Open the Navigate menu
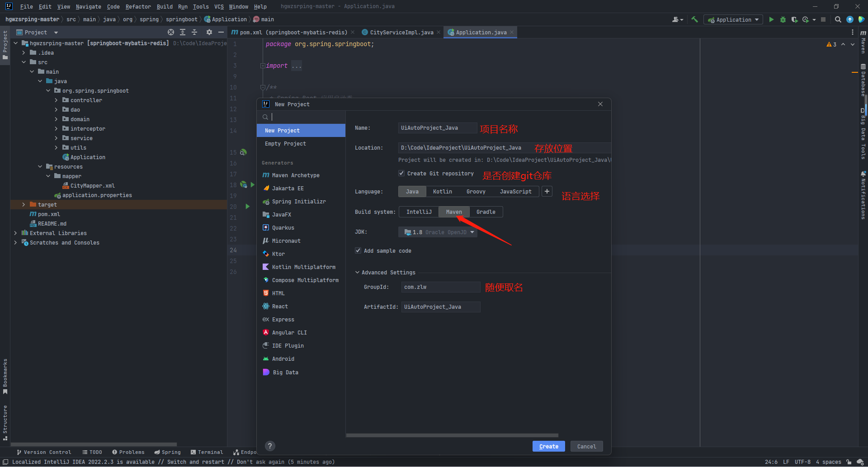 88,6
